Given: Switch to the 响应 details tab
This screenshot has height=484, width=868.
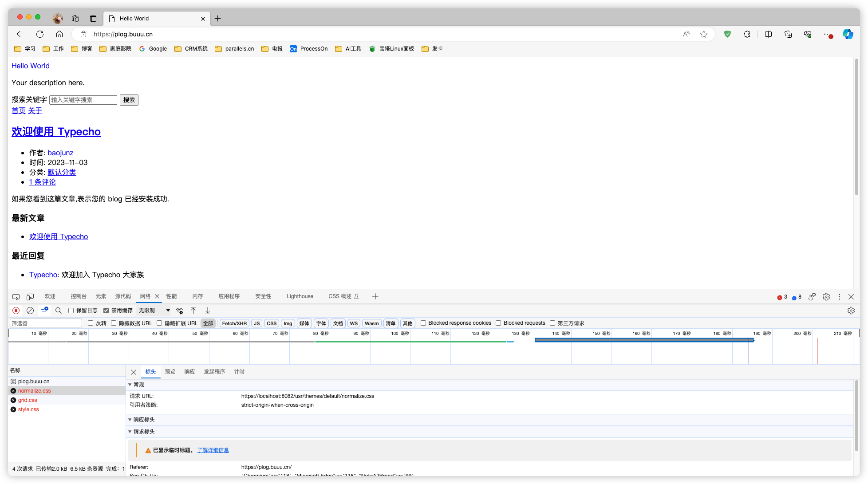Looking at the screenshot, I should [x=189, y=372].
